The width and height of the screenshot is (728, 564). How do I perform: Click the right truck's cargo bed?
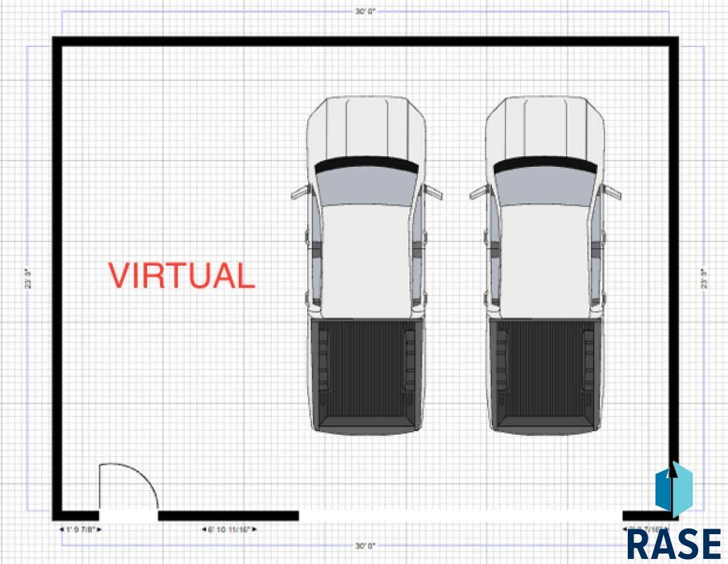tap(545, 375)
